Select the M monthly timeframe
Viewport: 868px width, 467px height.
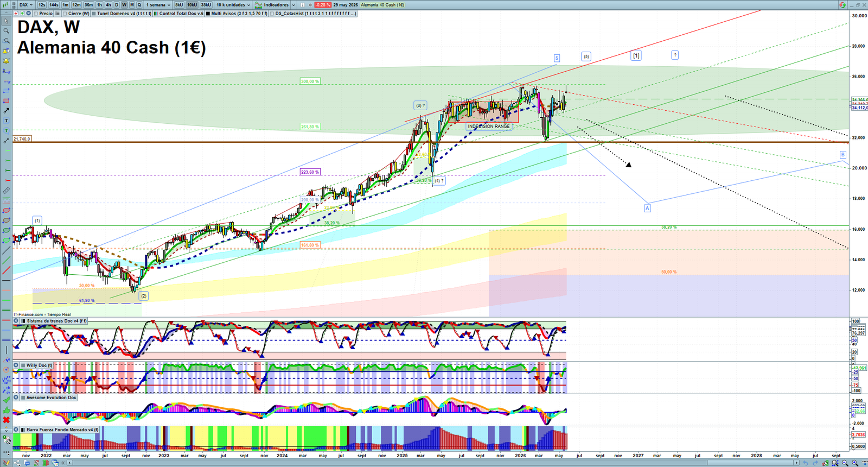132,5
